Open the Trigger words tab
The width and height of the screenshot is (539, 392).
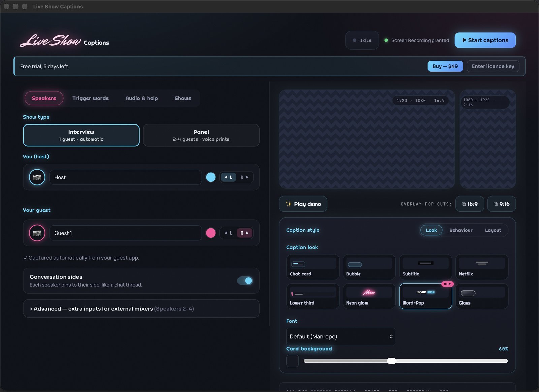tap(91, 98)
